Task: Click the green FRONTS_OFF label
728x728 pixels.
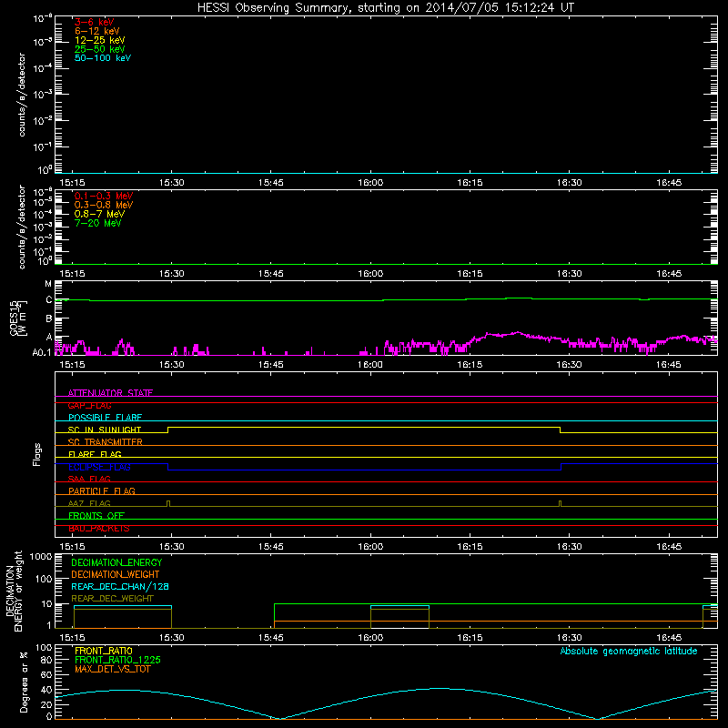Action: coord(96,515)
